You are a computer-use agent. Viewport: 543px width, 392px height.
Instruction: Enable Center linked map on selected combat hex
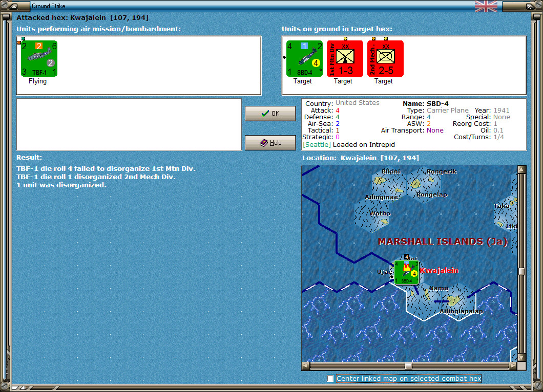330,379
